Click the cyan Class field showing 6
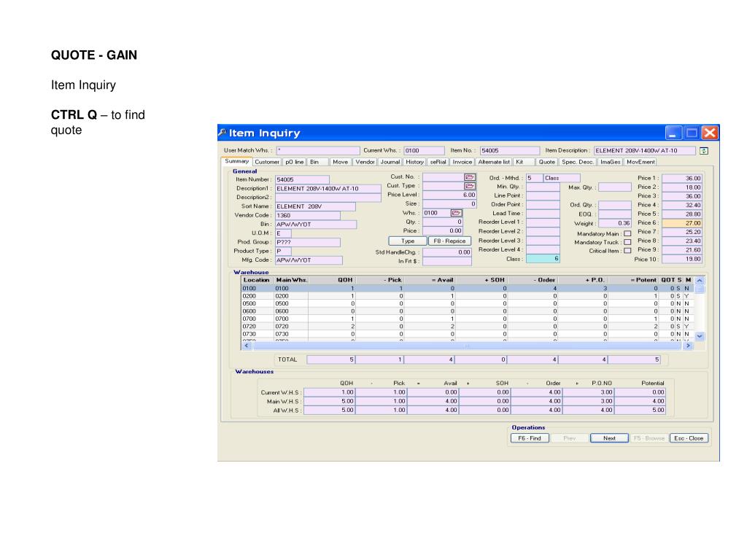This screenshot has width=747, height=560. [x=543, y=259]
